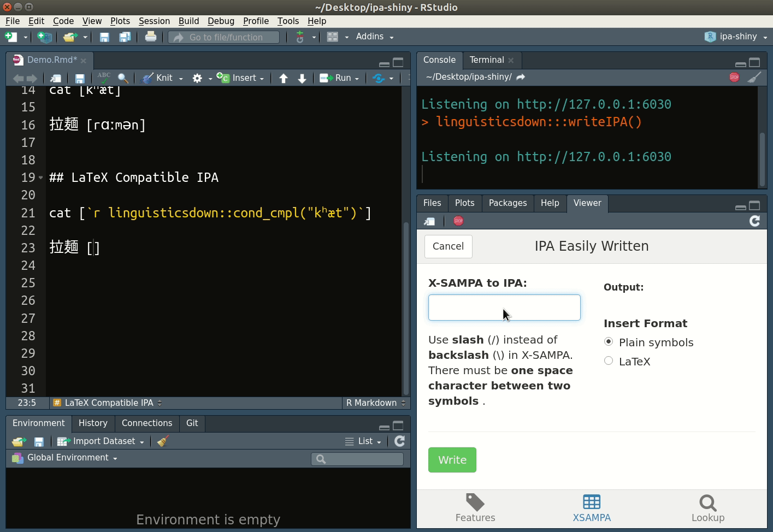Collapse the section at line 19
773x532 pixels.
[x=41, y=178]
